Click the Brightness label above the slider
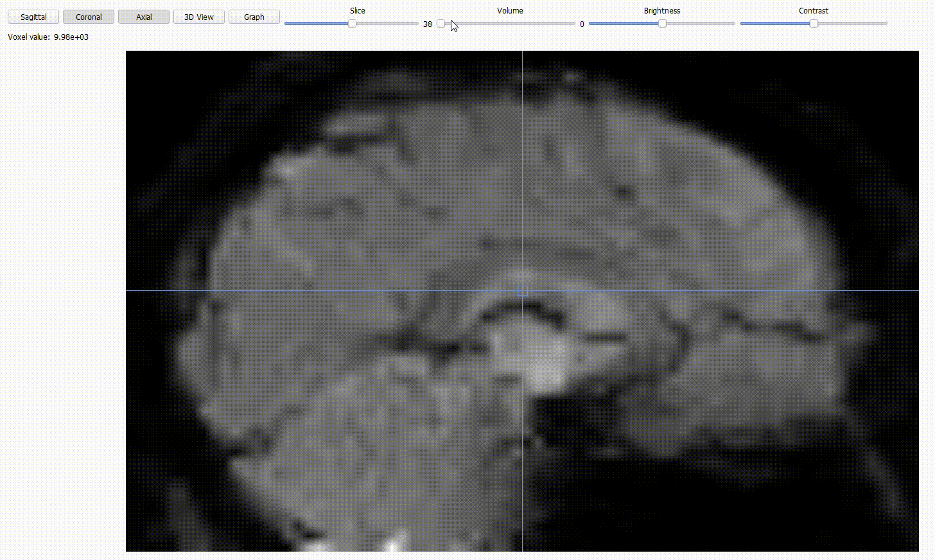The width and height of the screenshot is (935, 560). [x=661, y=11]
